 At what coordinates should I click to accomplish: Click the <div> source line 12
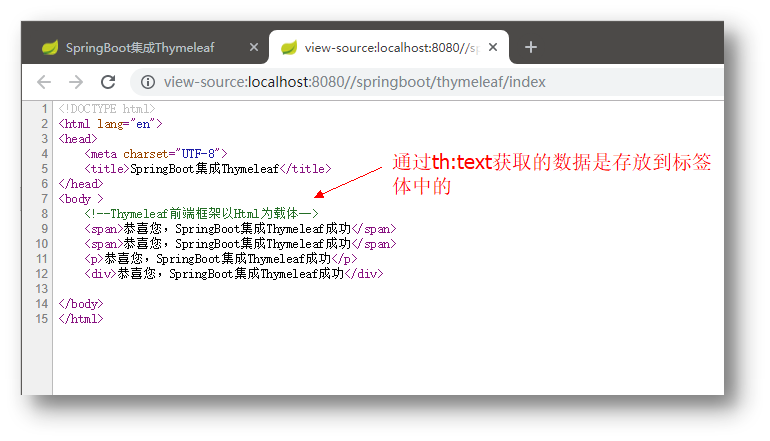point(234,274)
